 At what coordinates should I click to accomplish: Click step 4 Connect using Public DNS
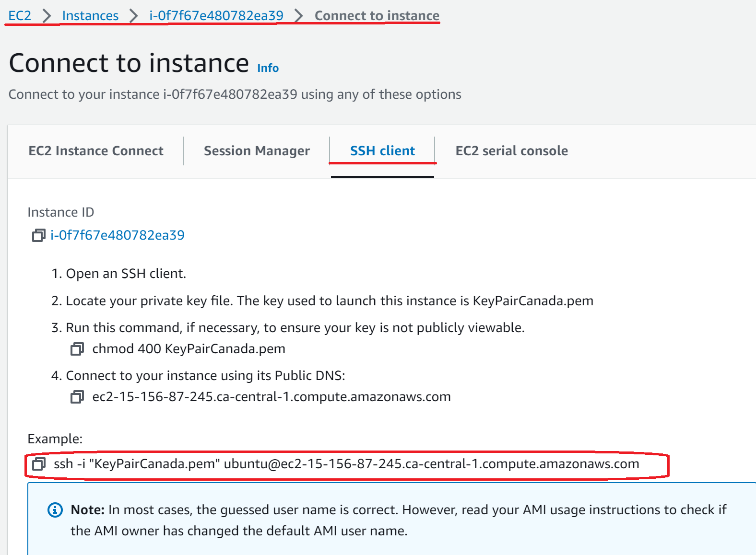pyautogui.click(x=198, y=376)
